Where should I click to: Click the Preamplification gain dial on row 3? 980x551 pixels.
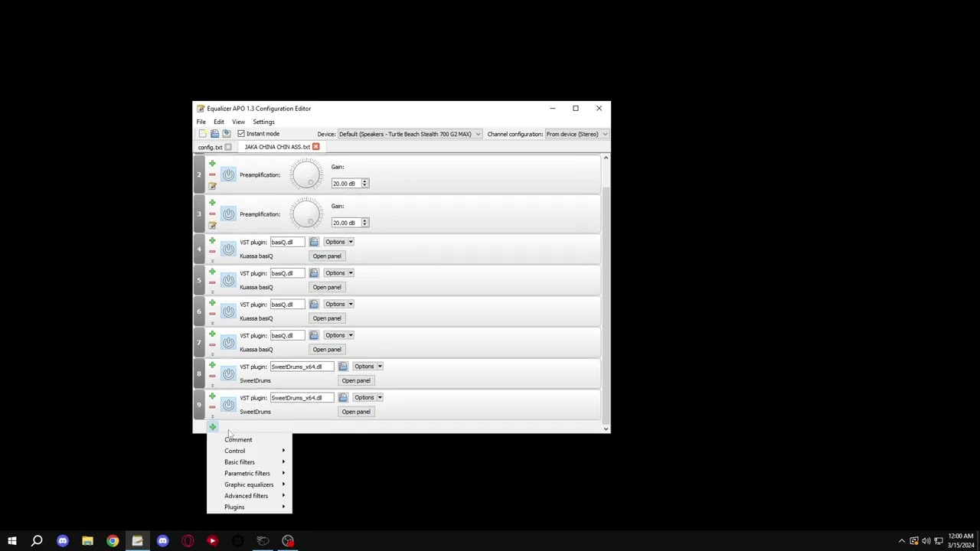(306, 214)
